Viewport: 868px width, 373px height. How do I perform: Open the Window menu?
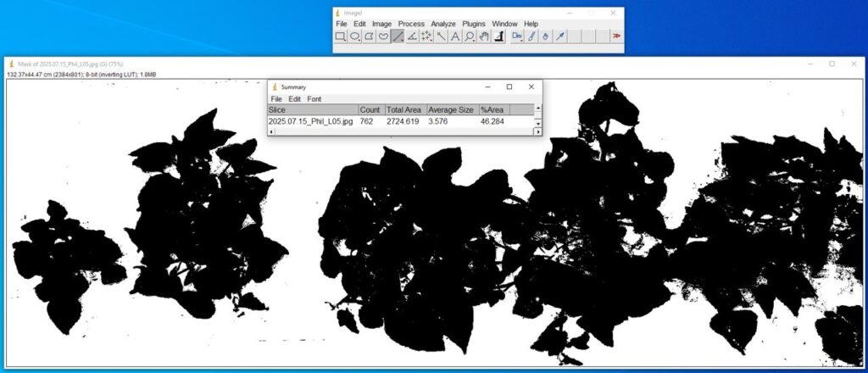(505, 24)
